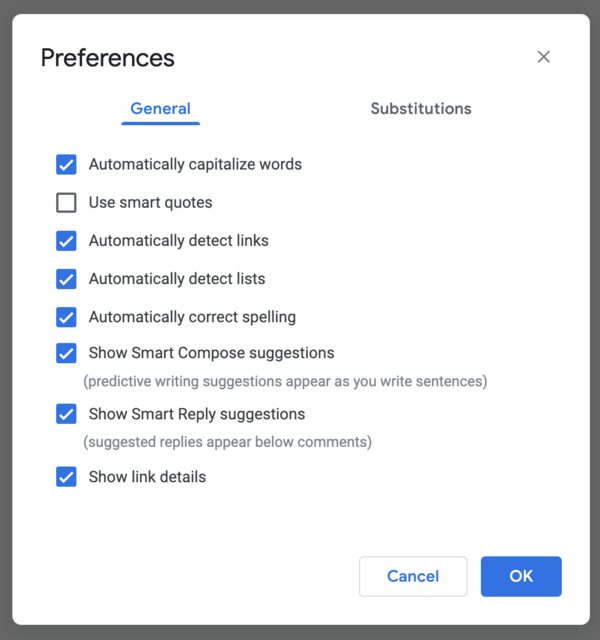Image resolution: width=600 pixels, height=640 pixels.
Task: Select the General tab
Action: [x=160, y=109]
